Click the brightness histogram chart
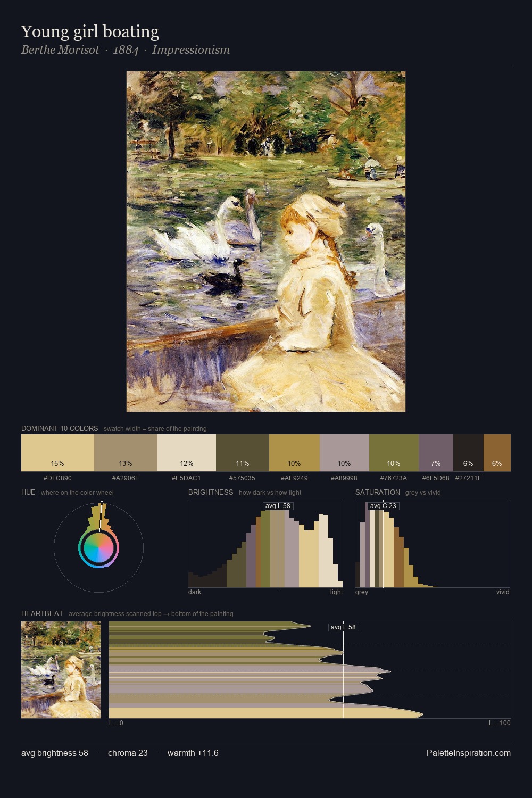The width and height of the screenshot is (532, 798). 265,544
